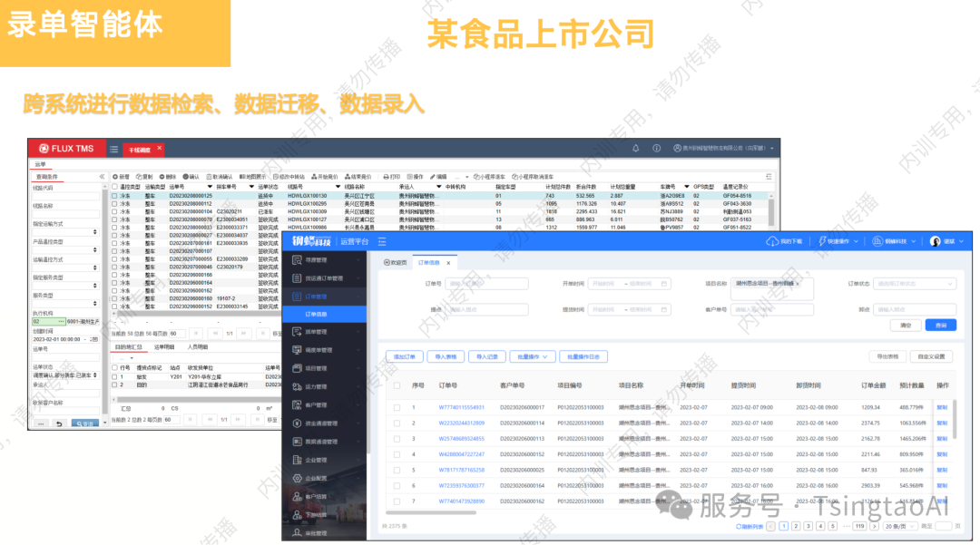Click 货运通订单管理 sidebar icon
The image size is (980, 545).
[297, 278]
